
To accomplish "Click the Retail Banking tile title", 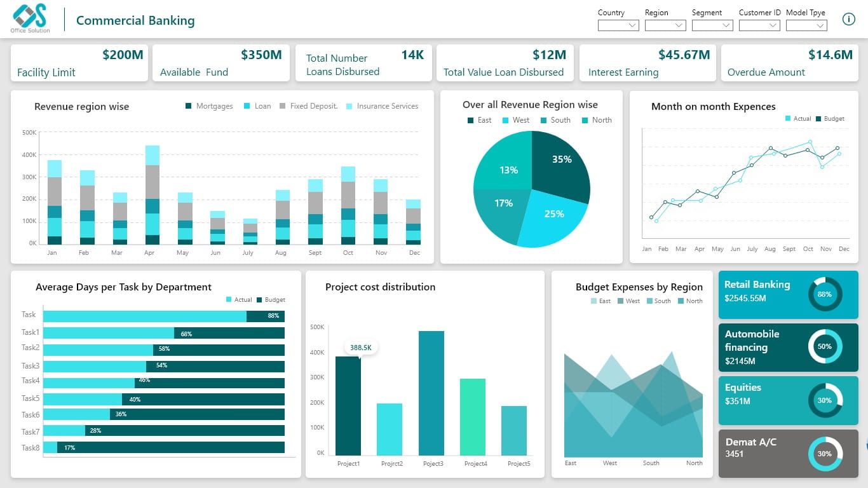I will click(757, 285).
